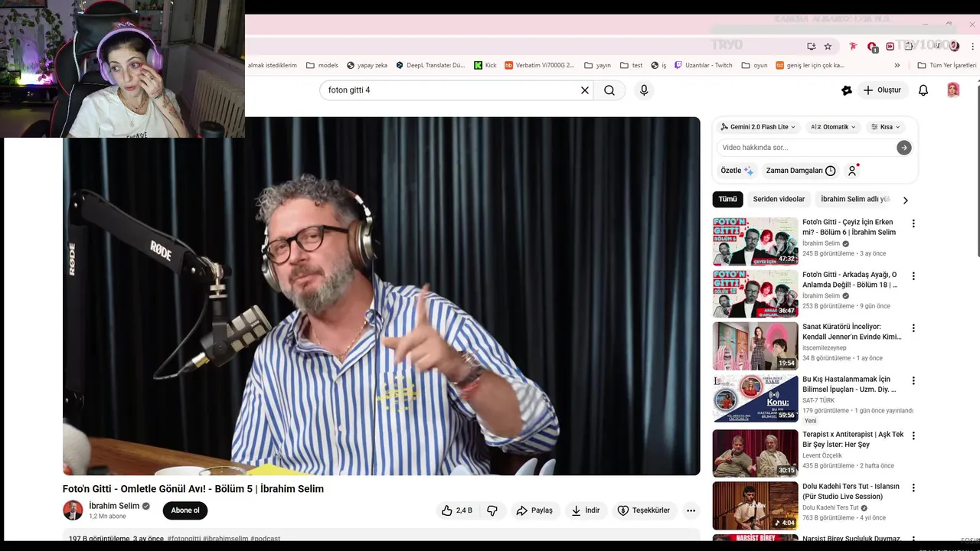This screenshot has width=980, height=551.
Task: Clear the YouTube search box text
Action: [585, 90]
